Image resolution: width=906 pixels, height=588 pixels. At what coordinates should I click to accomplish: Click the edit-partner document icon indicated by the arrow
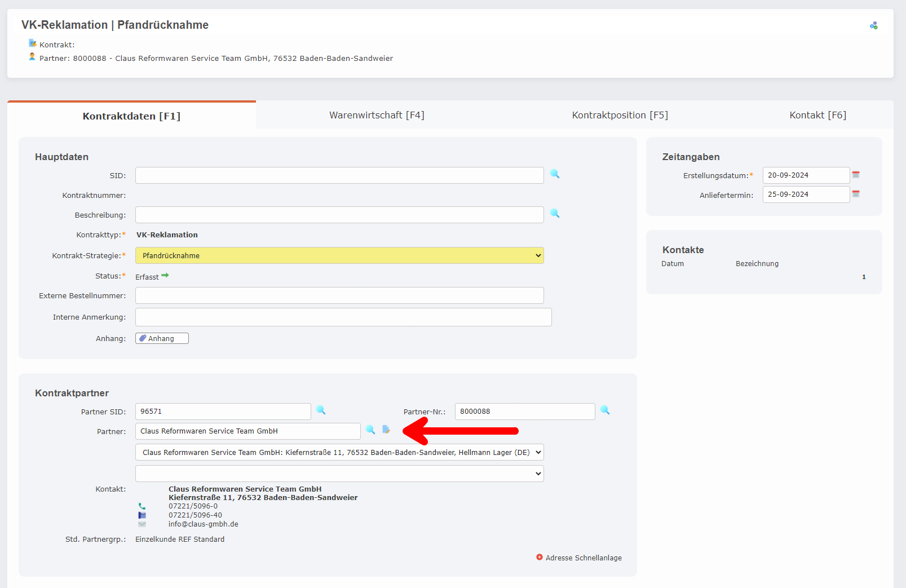pos(386,430)
